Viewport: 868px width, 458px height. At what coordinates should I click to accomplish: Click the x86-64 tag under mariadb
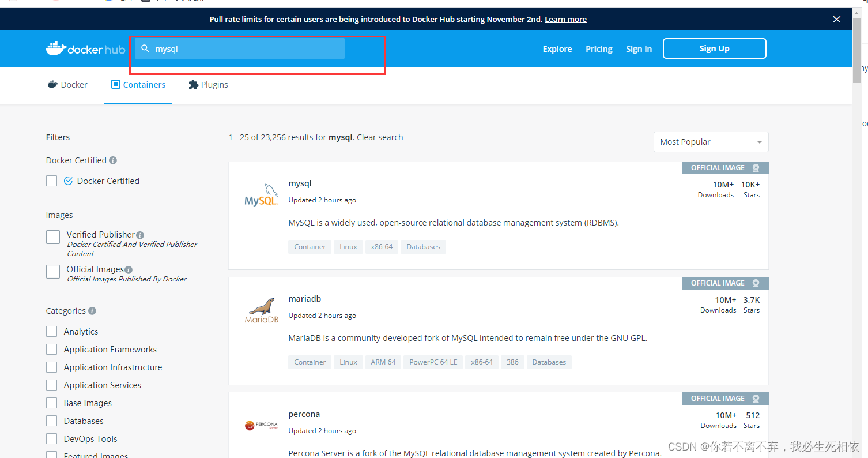(x=481, y=362)
